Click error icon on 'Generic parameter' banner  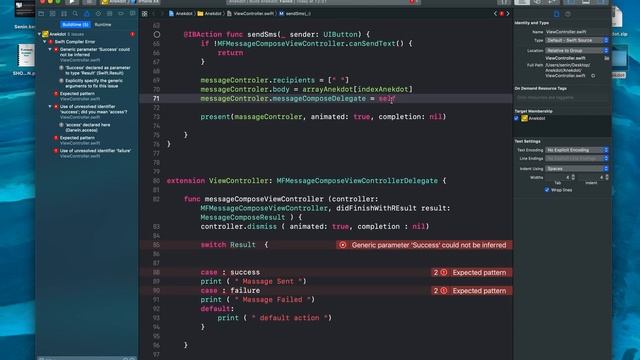(x=343, y=245)
